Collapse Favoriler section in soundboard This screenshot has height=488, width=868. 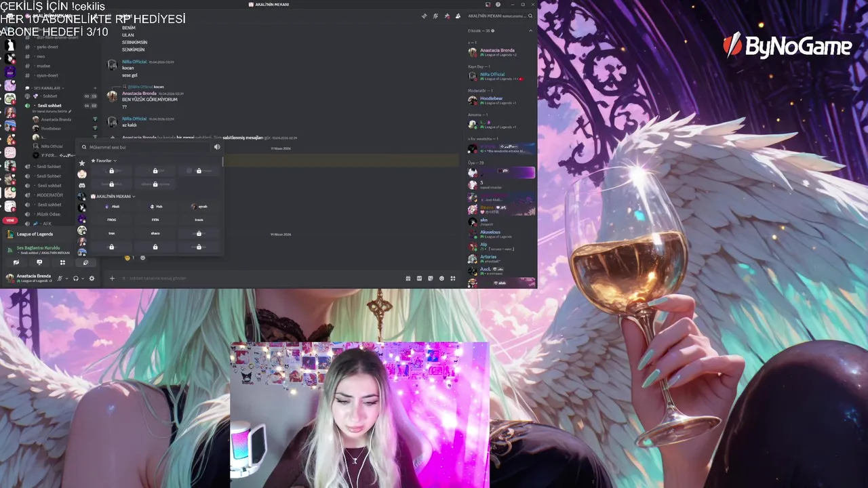tap(104, 161)
